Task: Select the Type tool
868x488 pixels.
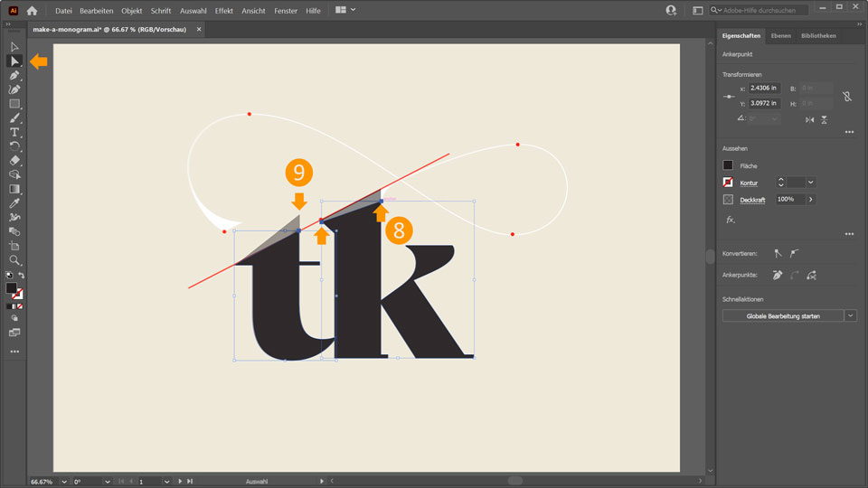Action: (x=14, y=132)
